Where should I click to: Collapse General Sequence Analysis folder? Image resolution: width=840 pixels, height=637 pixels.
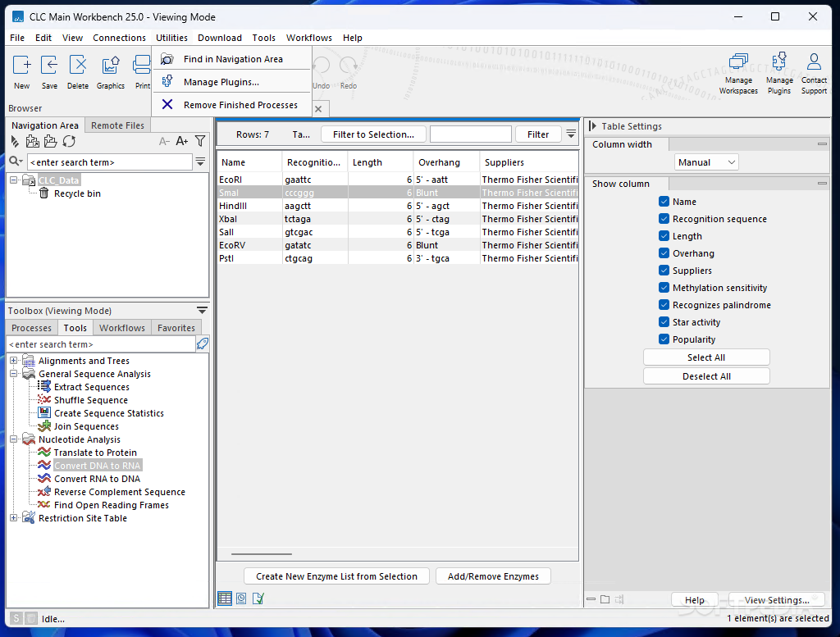(x=14, y=374)
